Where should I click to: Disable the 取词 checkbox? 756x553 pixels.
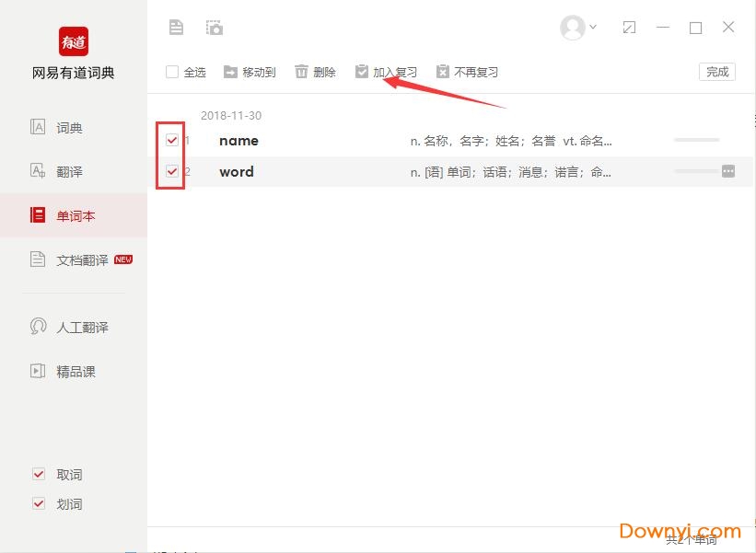click(39, 475)
